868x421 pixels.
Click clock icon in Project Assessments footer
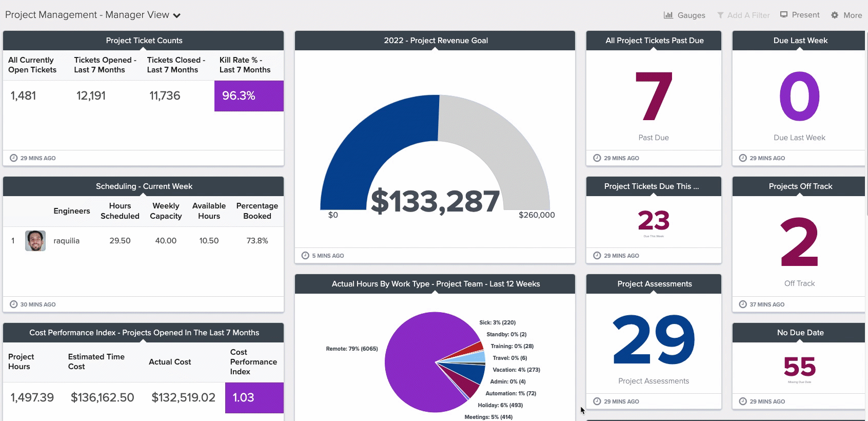597,401
